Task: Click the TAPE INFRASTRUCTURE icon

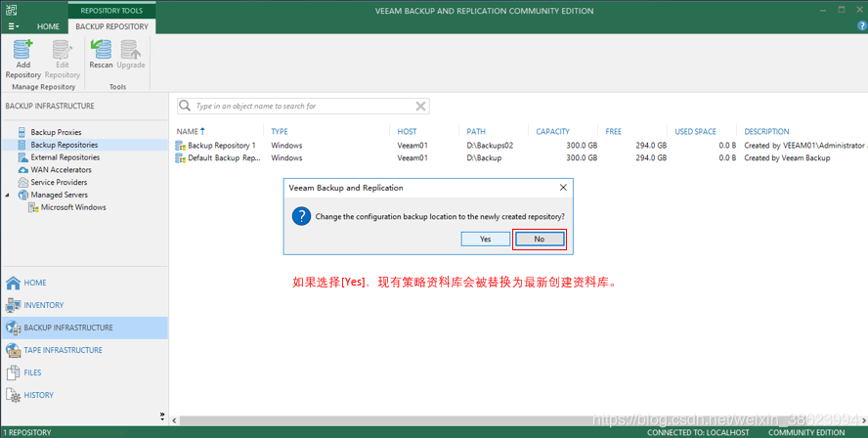Action: pyautogui.click(x=14, y=350)
